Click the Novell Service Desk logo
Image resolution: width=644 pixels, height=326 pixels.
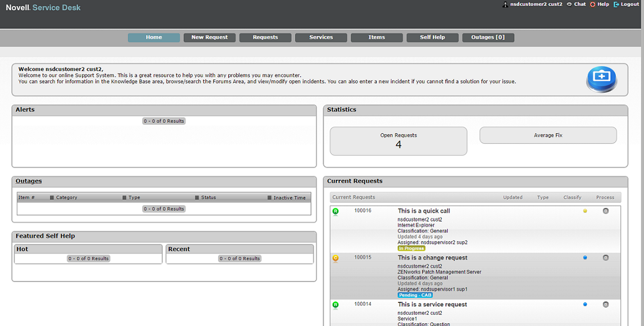(43, 7)
